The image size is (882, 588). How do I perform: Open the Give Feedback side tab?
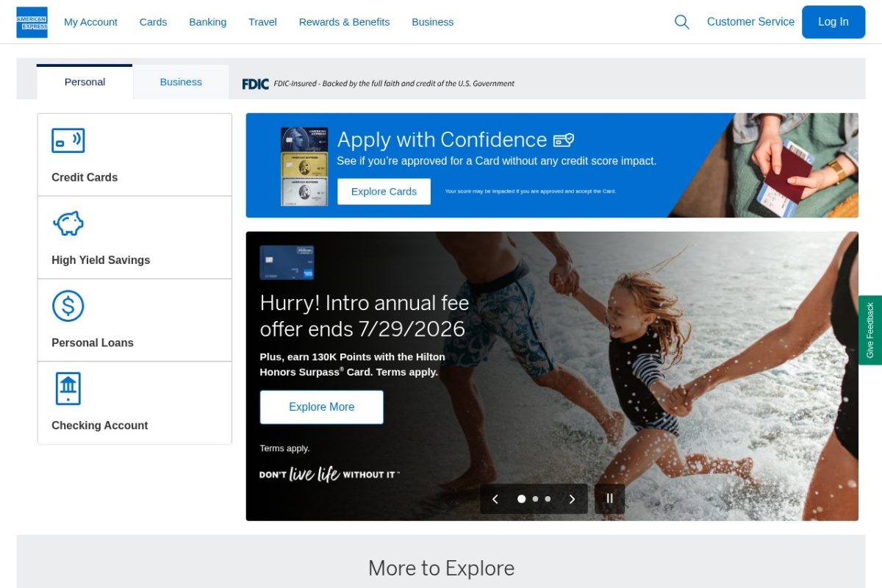pyautogui.click(x=870, y=330)
